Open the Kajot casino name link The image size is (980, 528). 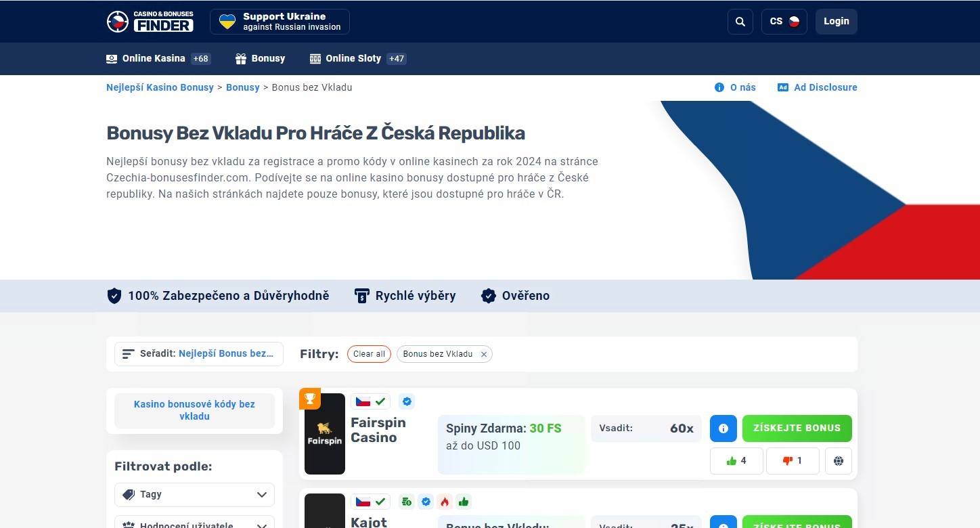[369, 522]
